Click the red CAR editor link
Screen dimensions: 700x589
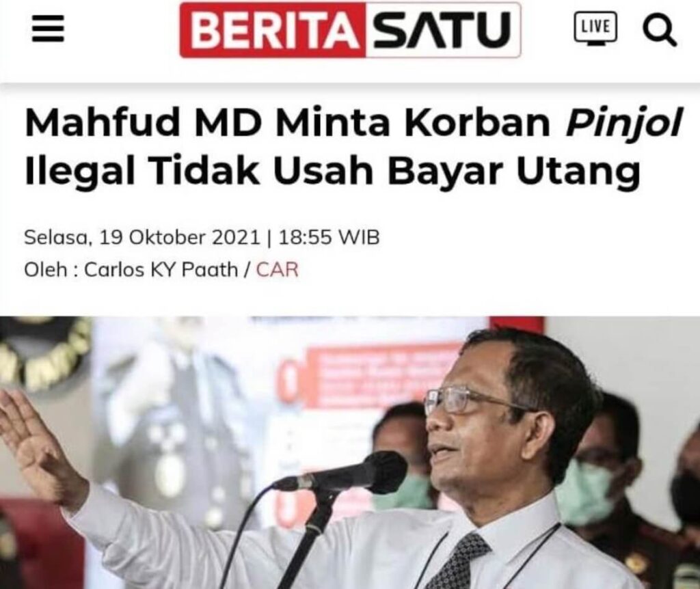(278, 269)
